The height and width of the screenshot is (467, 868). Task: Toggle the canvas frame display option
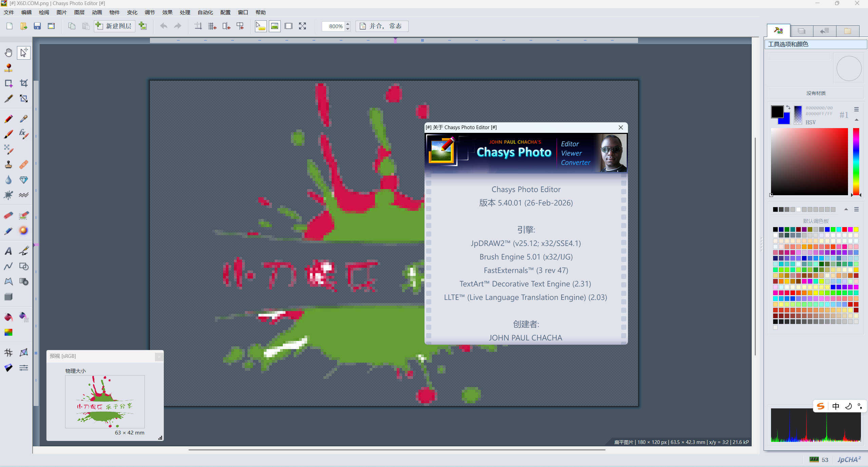289,26
